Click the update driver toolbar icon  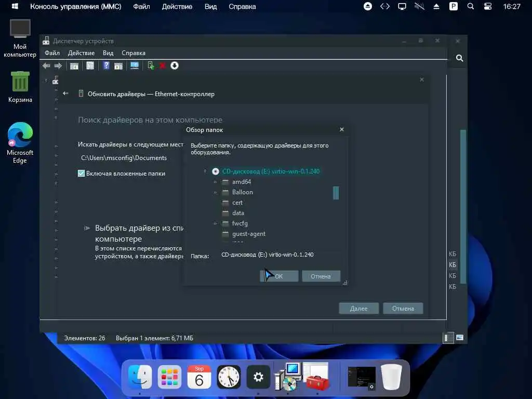point(151,65)
